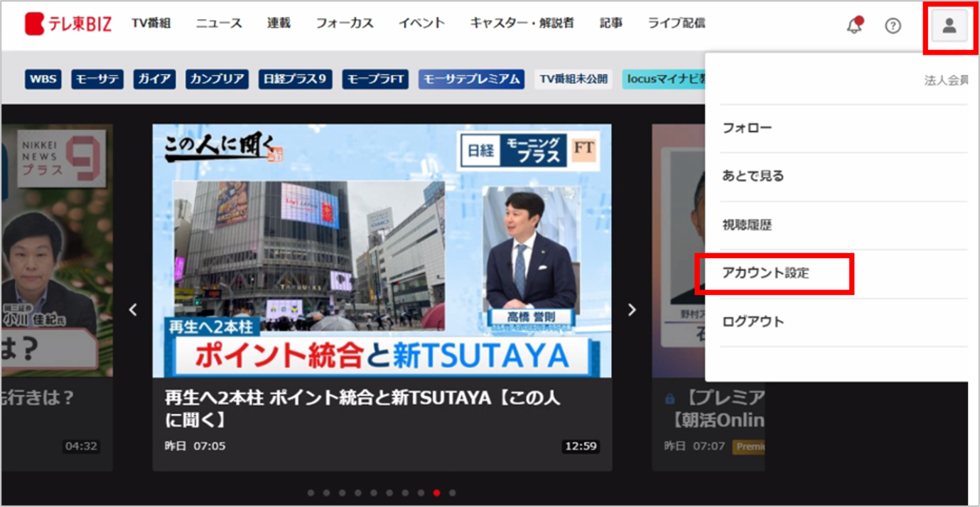Select the ガイア program tag
The image size is (980, 507).
click(x=154, y=79)
